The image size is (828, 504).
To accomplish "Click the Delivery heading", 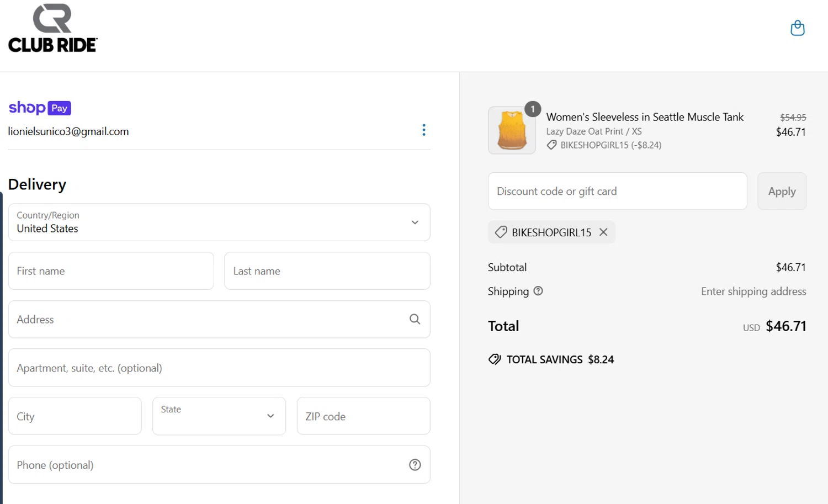I will (x=37, y=184).
